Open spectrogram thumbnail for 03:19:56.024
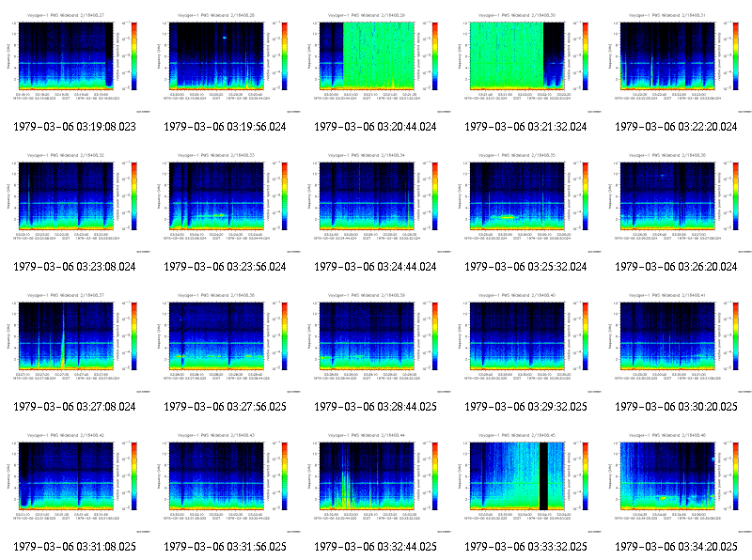The height and width of the screenshot is (560, 752). pos(226,62)
